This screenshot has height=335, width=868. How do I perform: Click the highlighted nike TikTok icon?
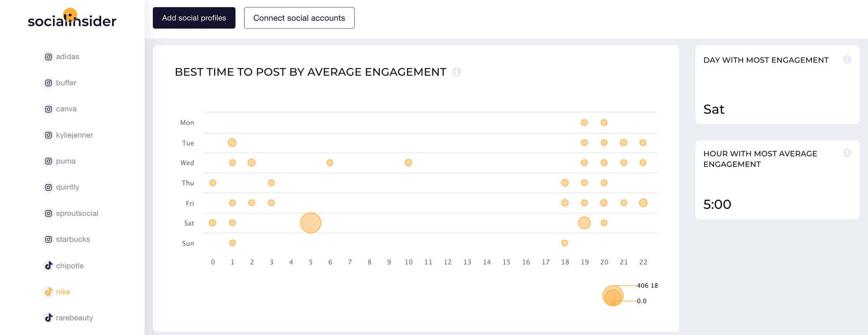[x=49, y=292]
